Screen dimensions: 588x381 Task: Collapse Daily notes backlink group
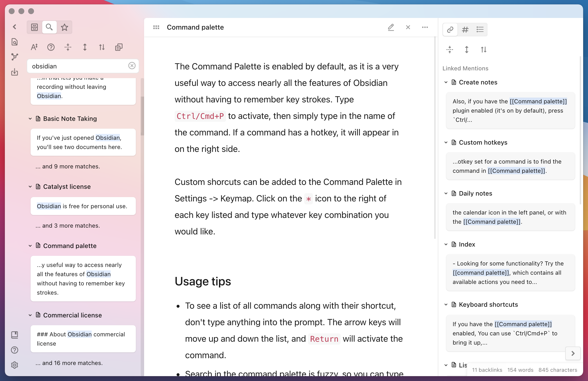tap(446, 193)
